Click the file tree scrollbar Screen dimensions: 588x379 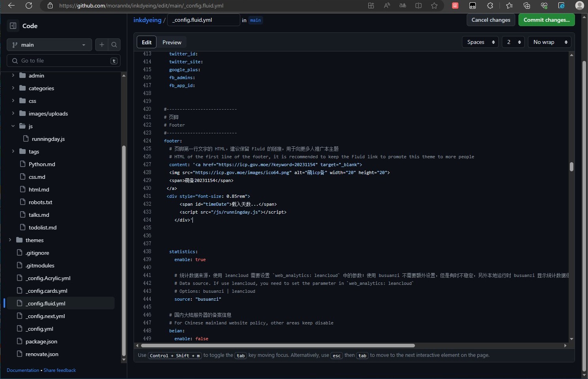coord(124,251)
